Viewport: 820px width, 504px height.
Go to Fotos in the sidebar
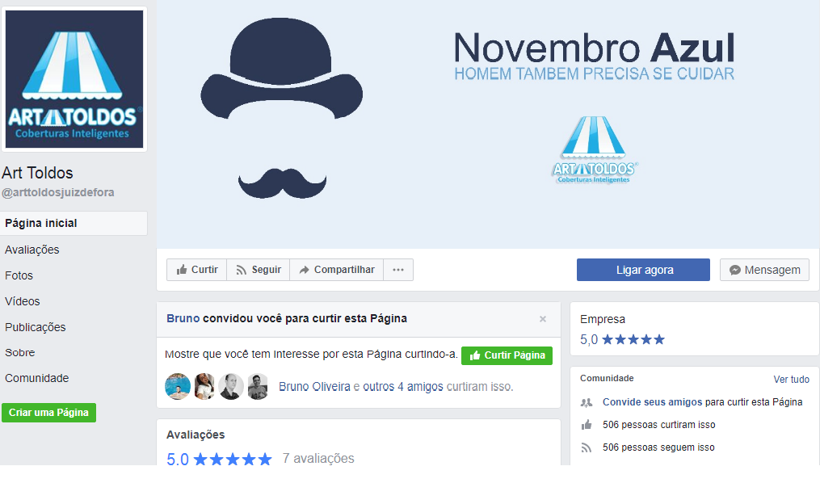tap(19, 275)
